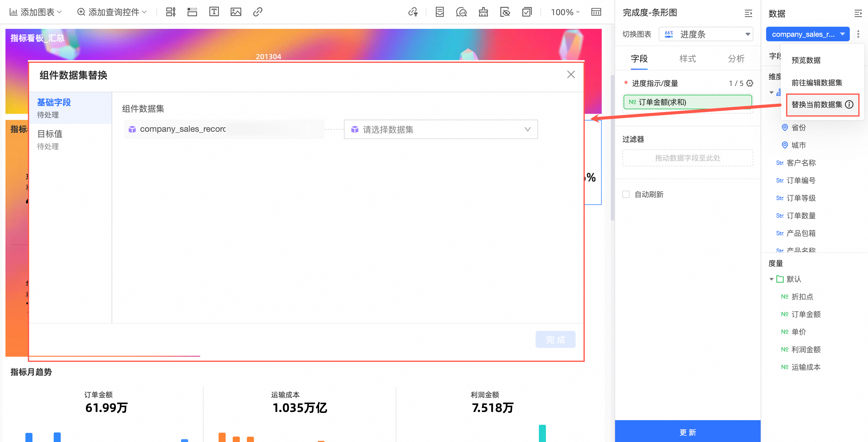Click the insert image icon
Image resolution: width=868 pixels, height=442 pixels.
click(236, 12)
